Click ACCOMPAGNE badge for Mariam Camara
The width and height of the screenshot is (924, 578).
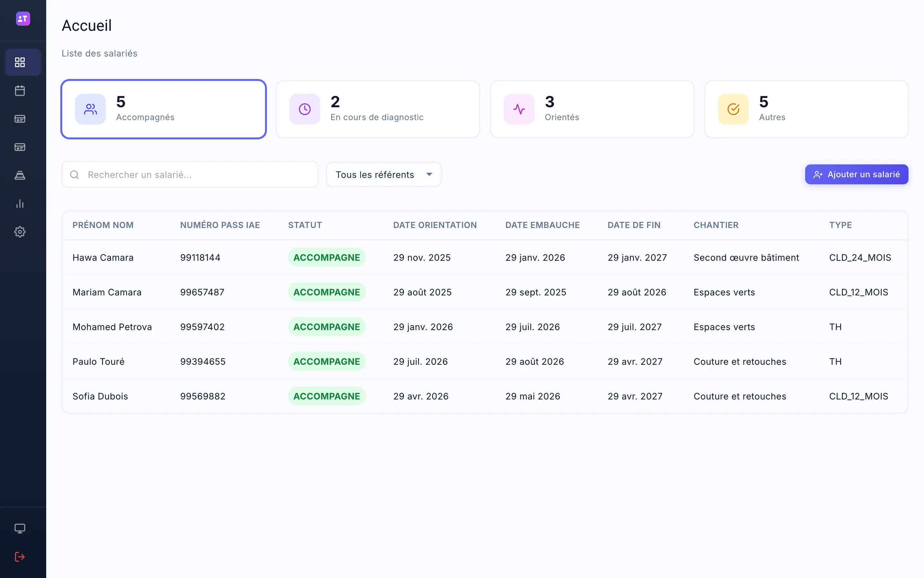tap(327, 292)
